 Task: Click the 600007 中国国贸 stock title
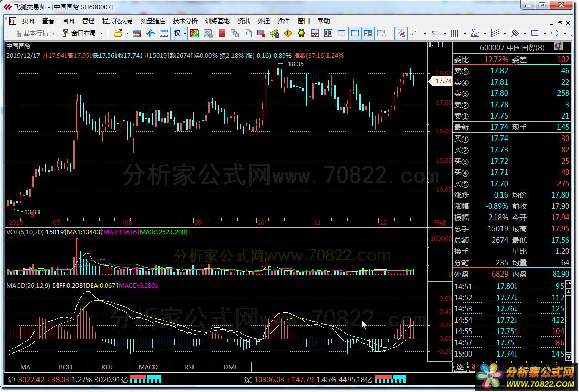tap(512, 48)
